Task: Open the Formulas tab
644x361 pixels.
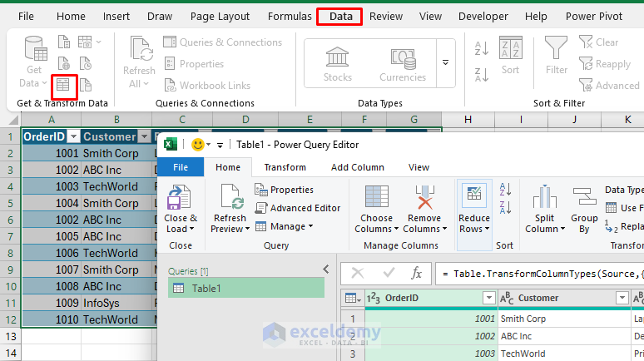Action: [x=290, y=17]
